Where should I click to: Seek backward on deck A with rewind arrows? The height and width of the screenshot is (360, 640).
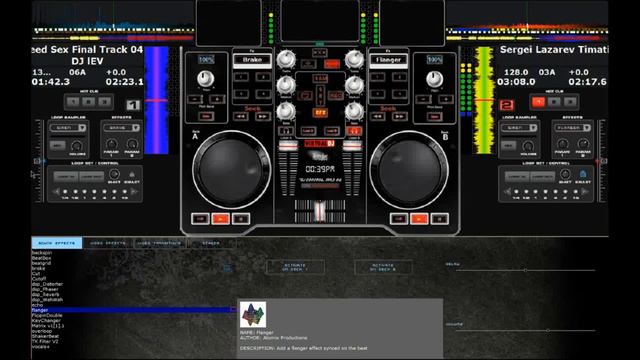[241, 117]
